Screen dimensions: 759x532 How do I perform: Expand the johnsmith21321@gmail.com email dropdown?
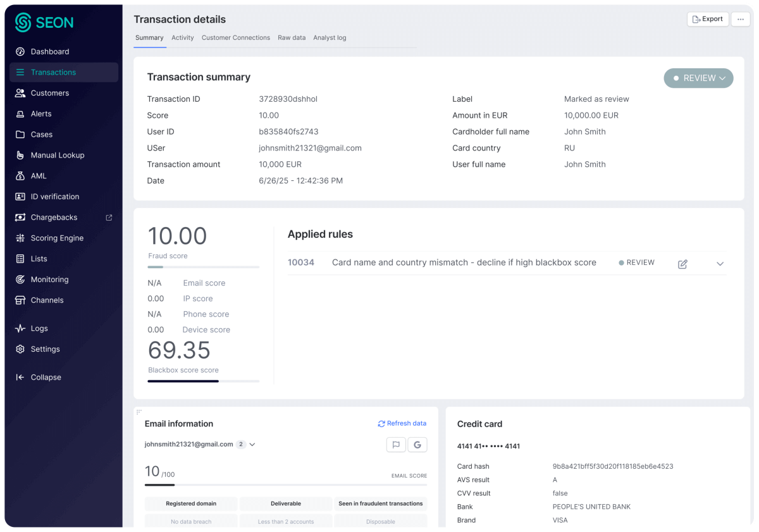pos(252,445)
